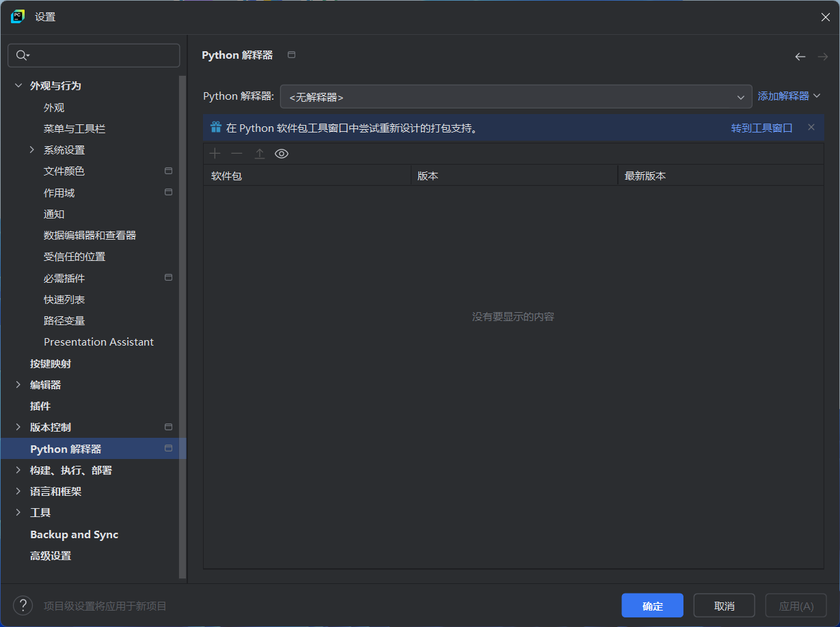
Task: Click the 最新版本 column header
Action: [x=720, y=176]
